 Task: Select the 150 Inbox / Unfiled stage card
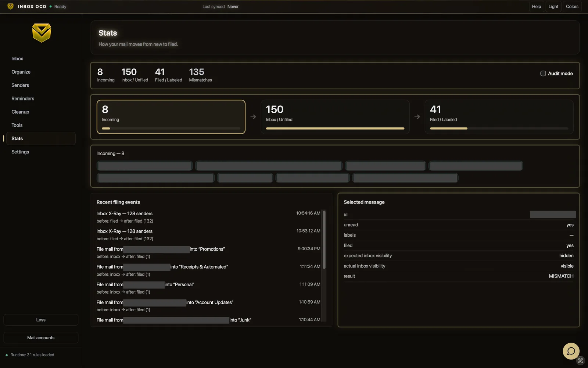click(x=335, y=117)
